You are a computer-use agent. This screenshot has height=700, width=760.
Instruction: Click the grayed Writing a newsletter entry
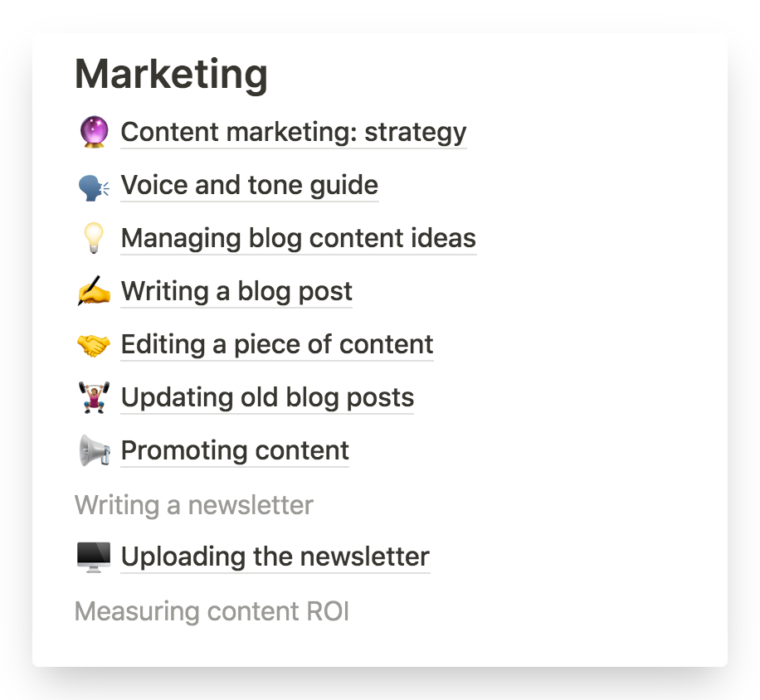[194, 505]
